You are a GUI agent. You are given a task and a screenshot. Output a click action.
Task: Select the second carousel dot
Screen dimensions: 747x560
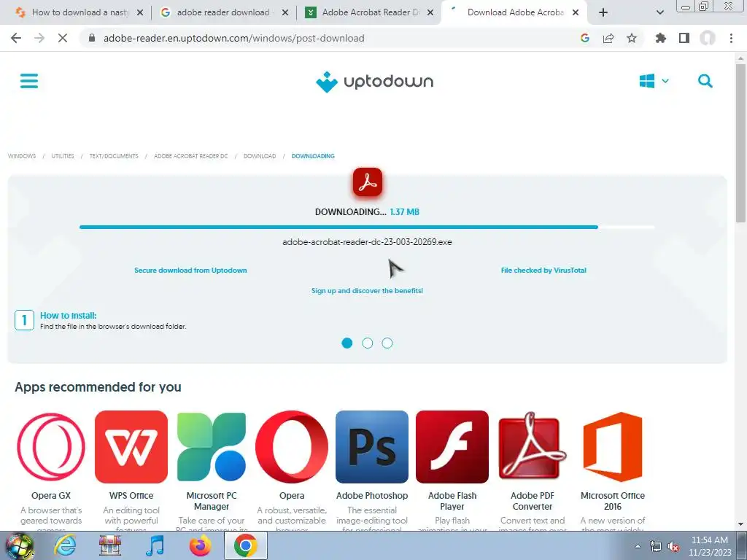(368, 343)
